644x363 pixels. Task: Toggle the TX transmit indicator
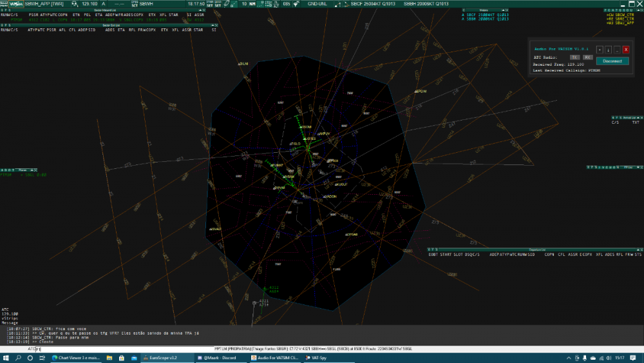tap(575, 57)
